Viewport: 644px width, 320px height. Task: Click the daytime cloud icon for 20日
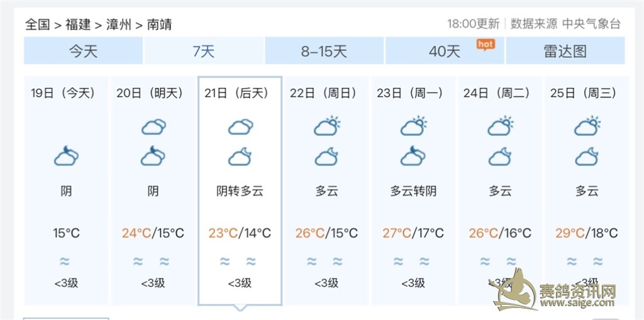tap(153, 127)
